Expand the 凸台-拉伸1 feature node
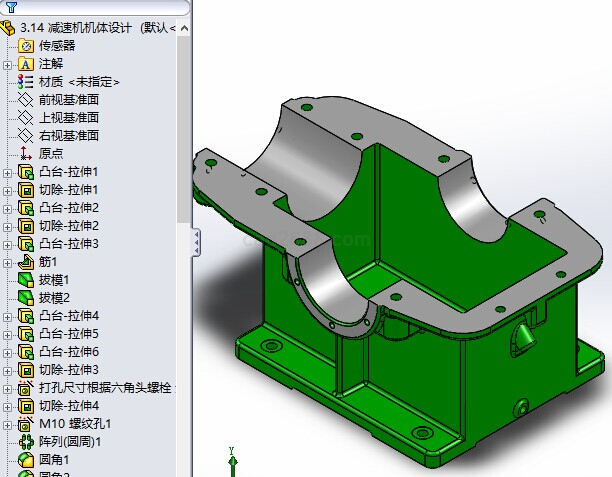The width and height of the screenshot is (612, 477). [8, 172]
